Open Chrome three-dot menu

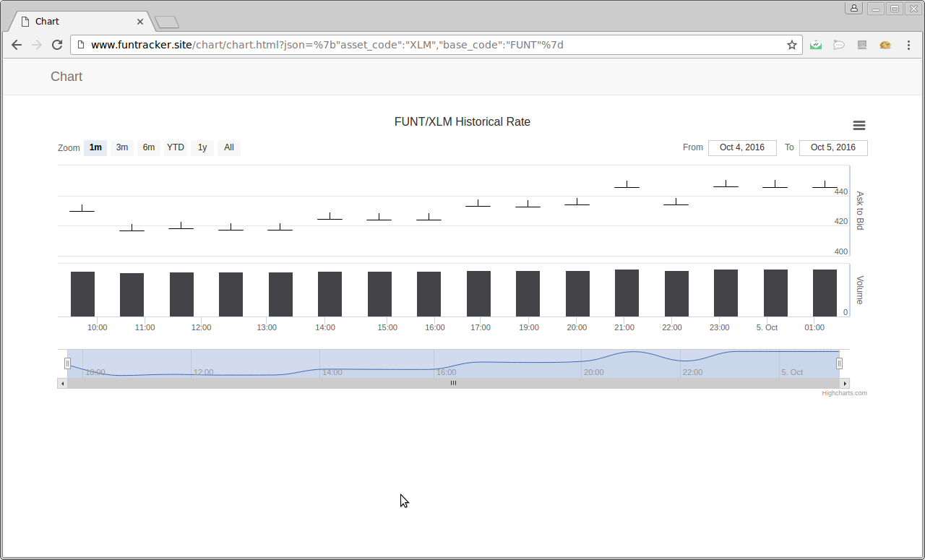coord(908,45)
